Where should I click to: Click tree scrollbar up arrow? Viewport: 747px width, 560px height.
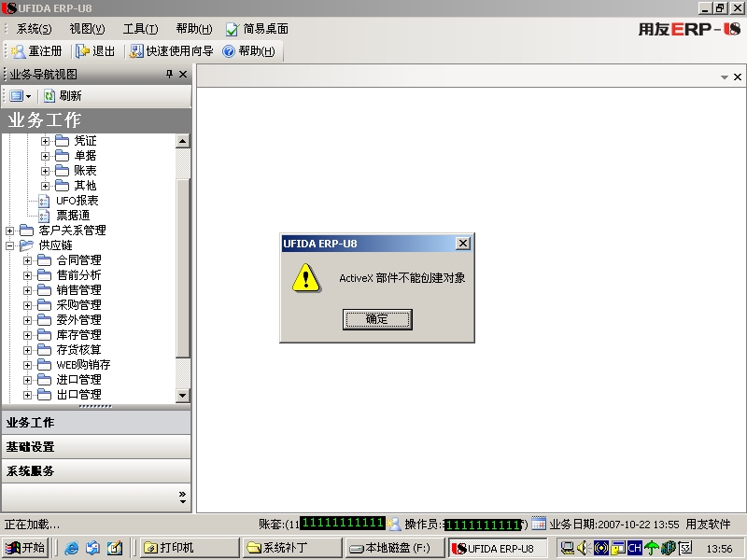[183, 141]
